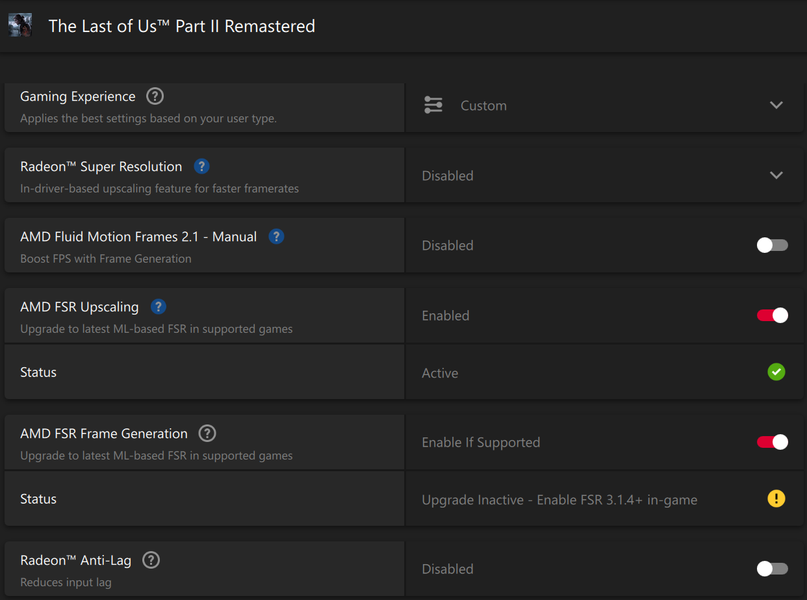Click the Radeon Anti-Lag help icon
This screenshot has height=600, width=807.
150,561
